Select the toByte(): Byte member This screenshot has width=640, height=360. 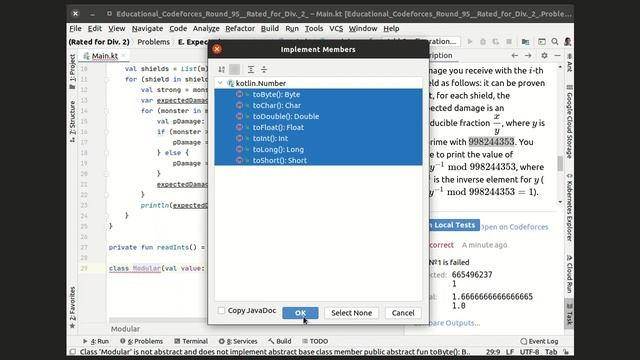318,94
